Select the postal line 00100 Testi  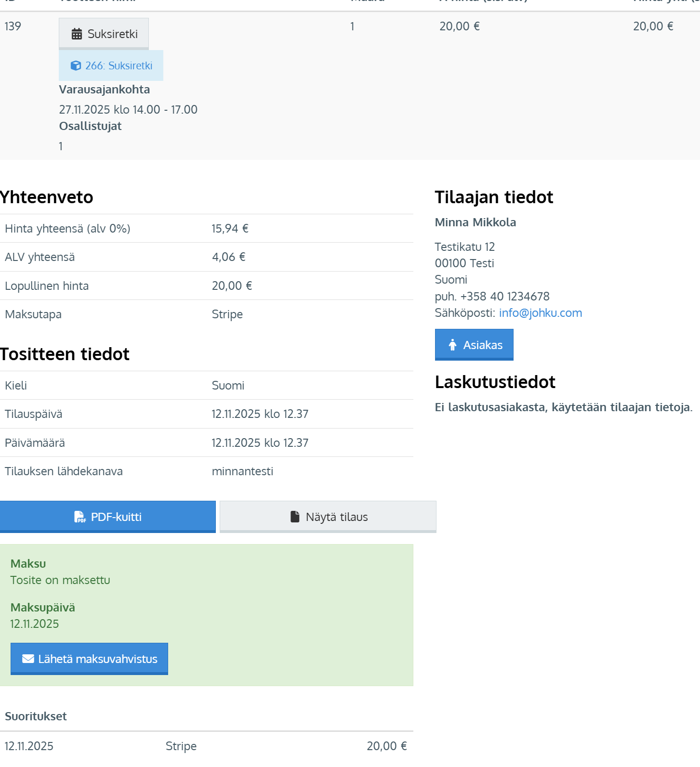coord(464,263)
